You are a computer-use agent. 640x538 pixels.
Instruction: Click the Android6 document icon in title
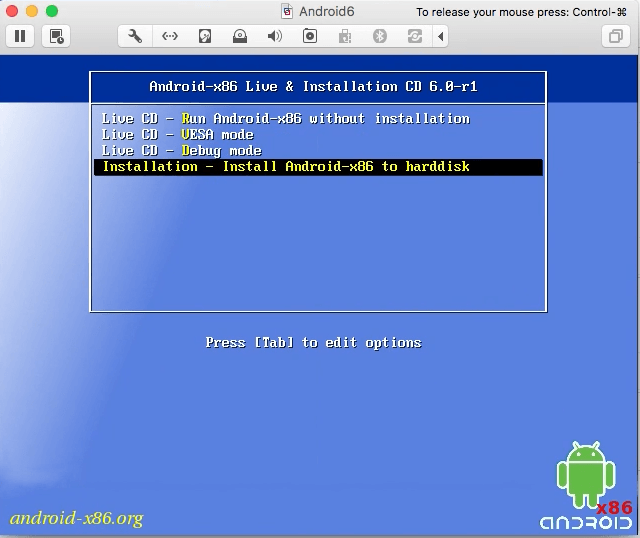pos(287,11)
